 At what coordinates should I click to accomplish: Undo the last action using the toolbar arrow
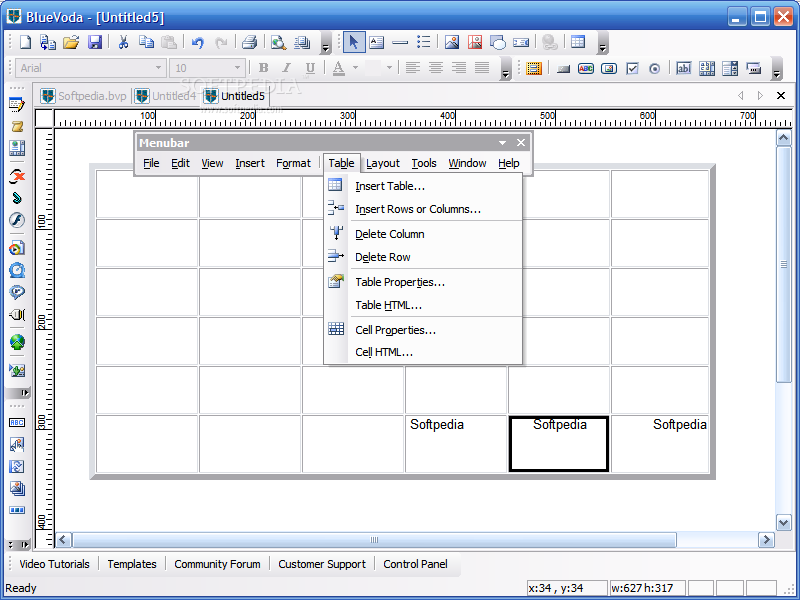198,42
